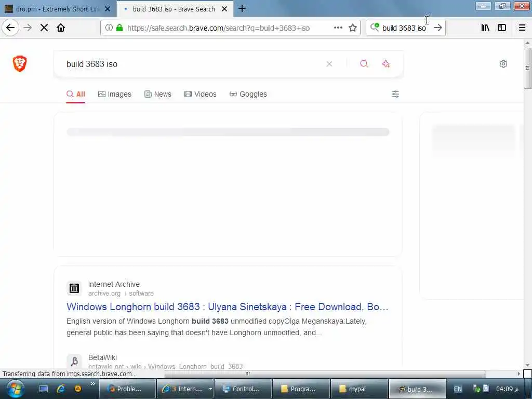
Task: Click the search engine magnifier in toolbar search box
Action: (x=375, y=27)
